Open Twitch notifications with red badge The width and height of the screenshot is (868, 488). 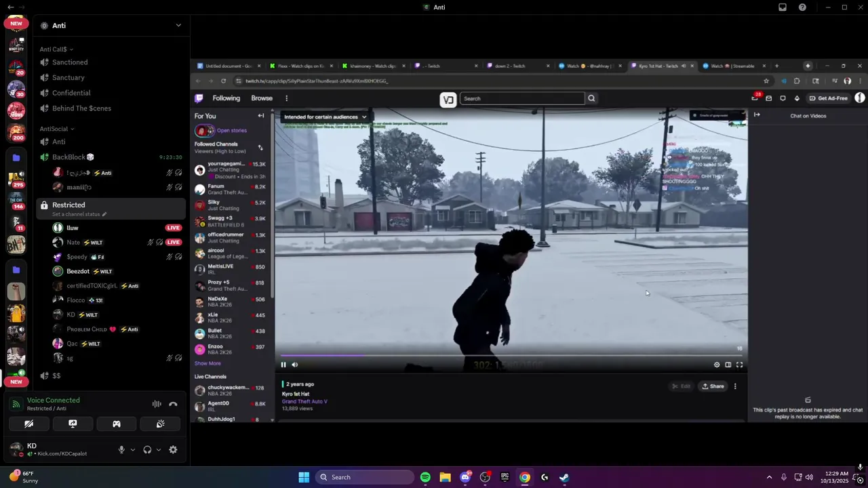tap(755, 98)
